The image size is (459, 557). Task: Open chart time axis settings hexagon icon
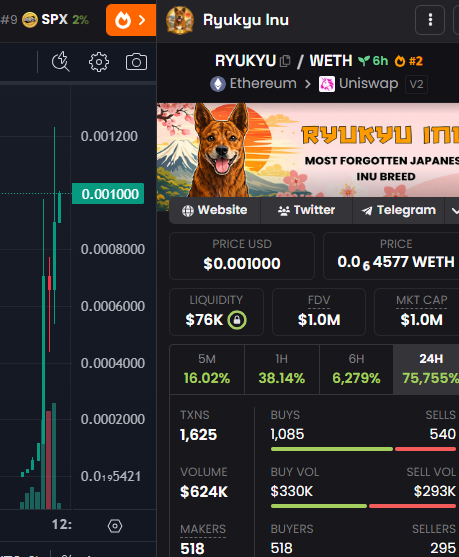[115, 526]
